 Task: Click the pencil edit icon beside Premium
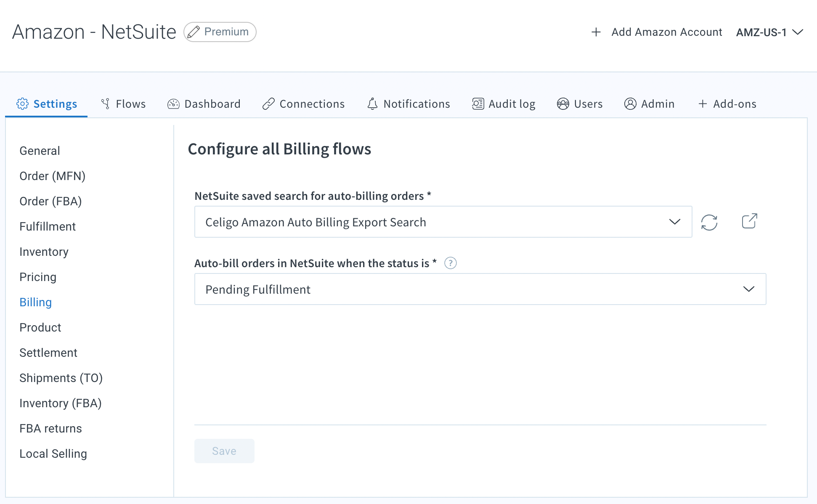[x=194, y=32]
